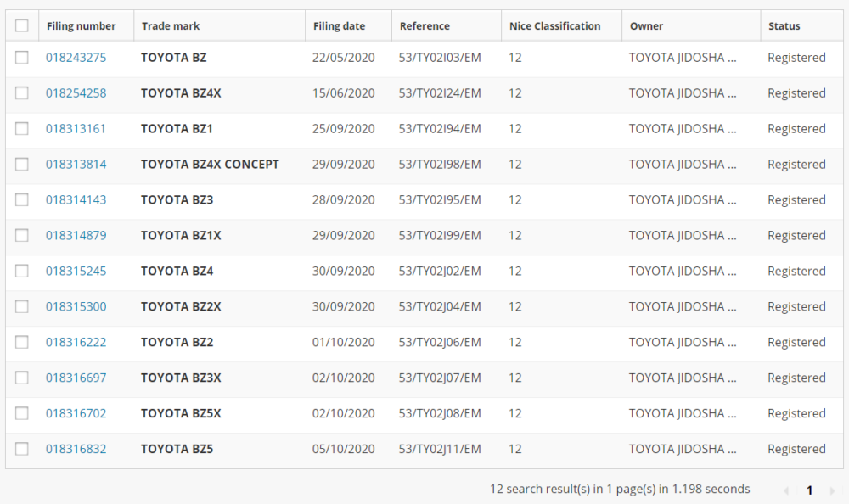
Task: Select page 1 in the pagination
Action: 809,490
